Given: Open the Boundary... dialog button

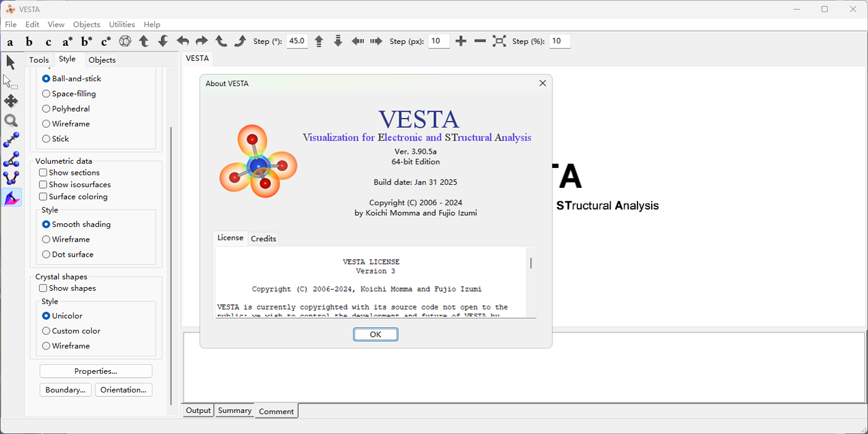Looking at the screenshot, I should (65, 390).
